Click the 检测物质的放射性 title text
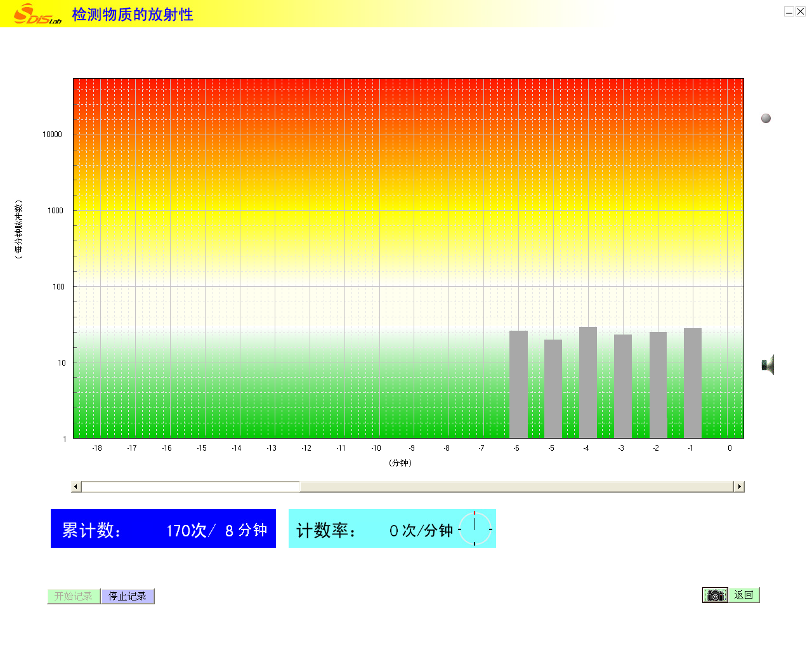 coord(133,15)
